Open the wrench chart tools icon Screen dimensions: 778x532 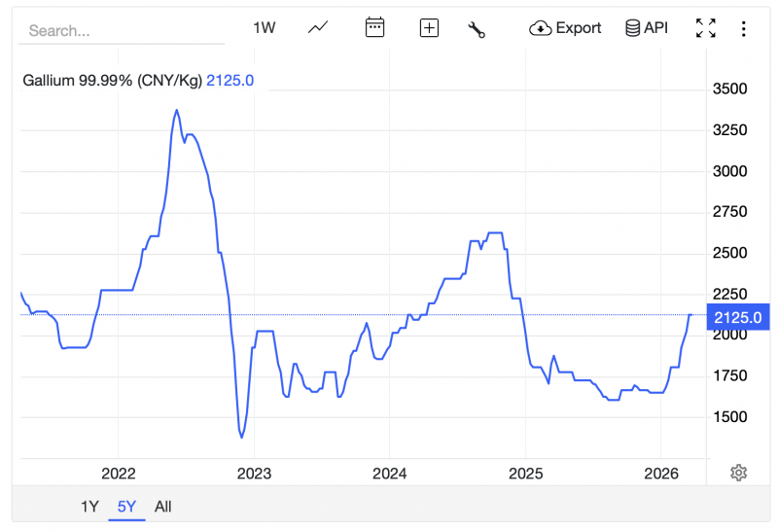point(477,28)
